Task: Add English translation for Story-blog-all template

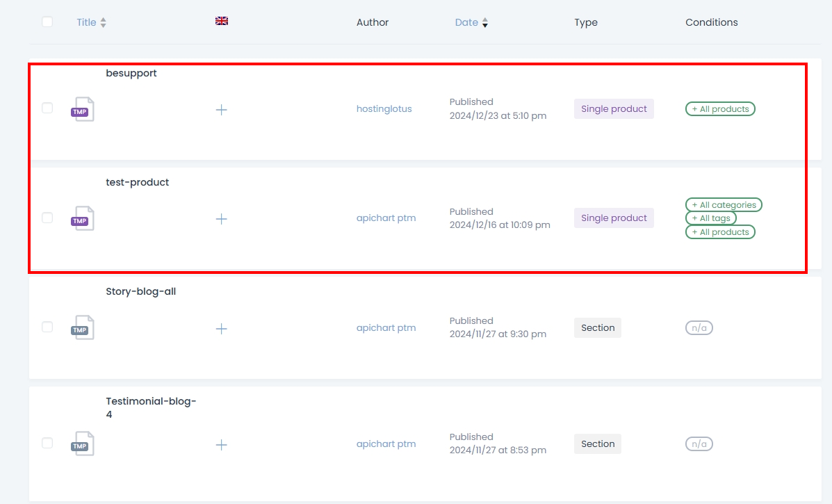Action: pos(221,329)
